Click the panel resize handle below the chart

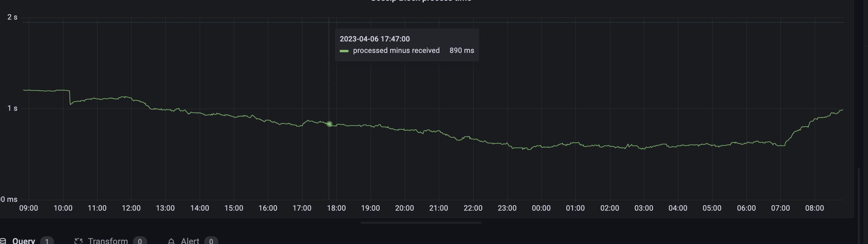pos(421,223)
